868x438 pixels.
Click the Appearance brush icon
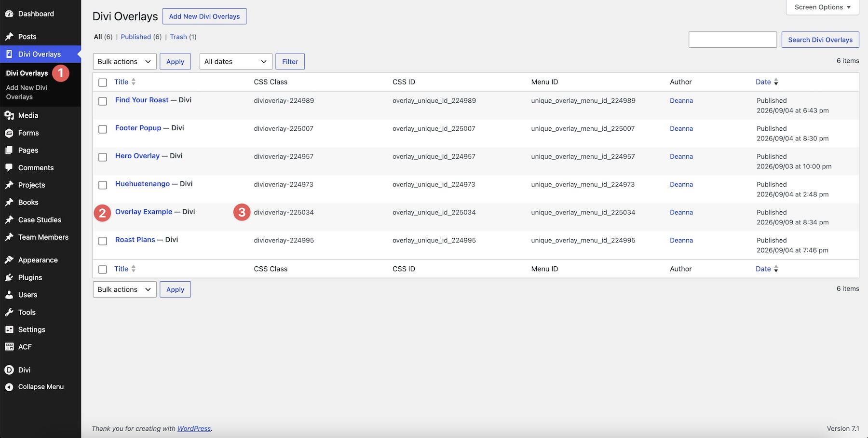[9, 260]
